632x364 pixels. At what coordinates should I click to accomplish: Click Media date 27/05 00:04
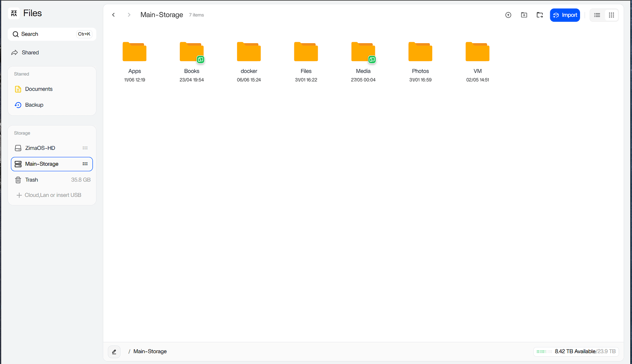tap(363, 80)
